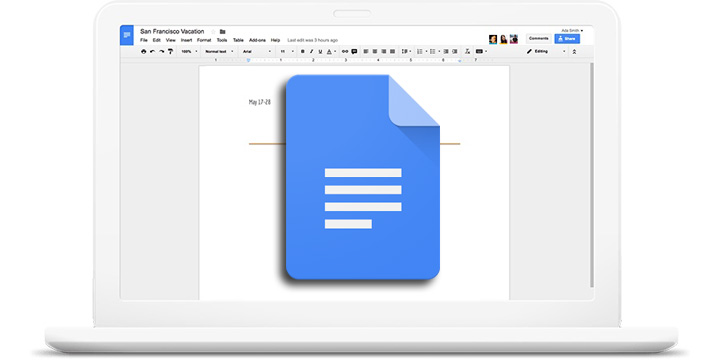Open the Editing mode dropdown

[x=546, y=51]
